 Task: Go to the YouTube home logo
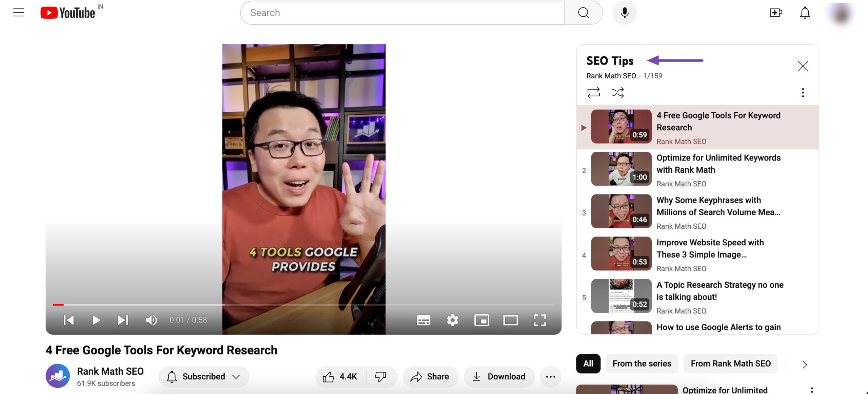pyautogui.click(x=68, y=13)
